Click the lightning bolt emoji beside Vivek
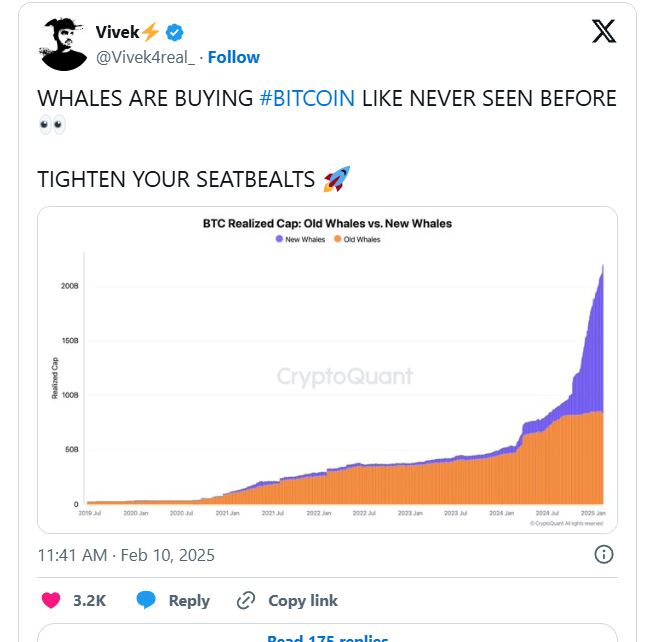This screenshot has height=642, width=655. click(x=150, y=32)
